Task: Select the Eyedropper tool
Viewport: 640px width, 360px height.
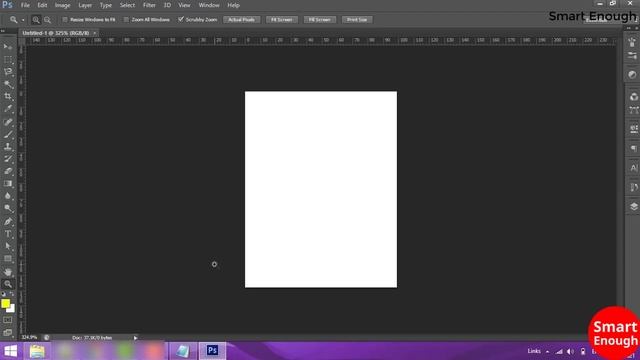Action: 8,109
